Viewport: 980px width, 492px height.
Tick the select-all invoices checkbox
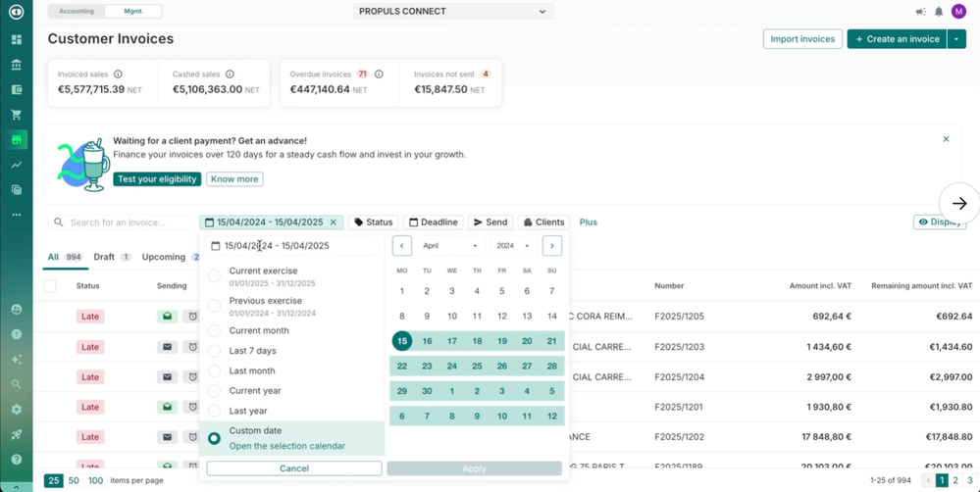pyautogui.click(x=50, y=286)
